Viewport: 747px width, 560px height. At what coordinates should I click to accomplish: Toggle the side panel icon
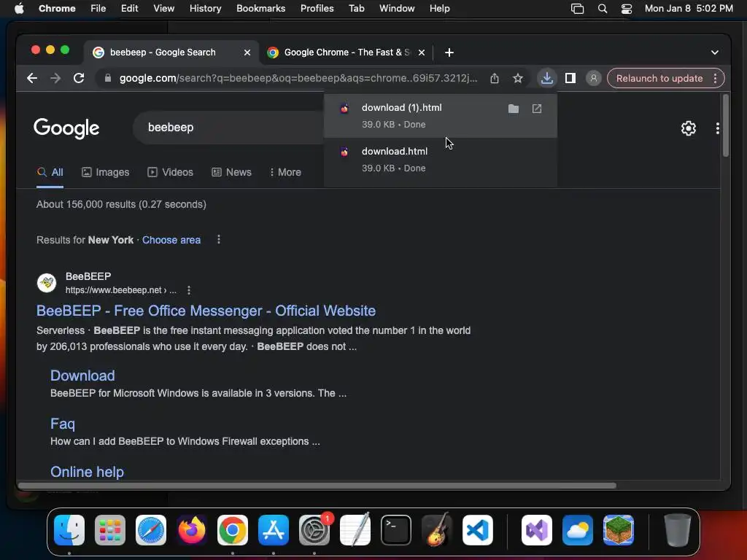click(570, 78)
